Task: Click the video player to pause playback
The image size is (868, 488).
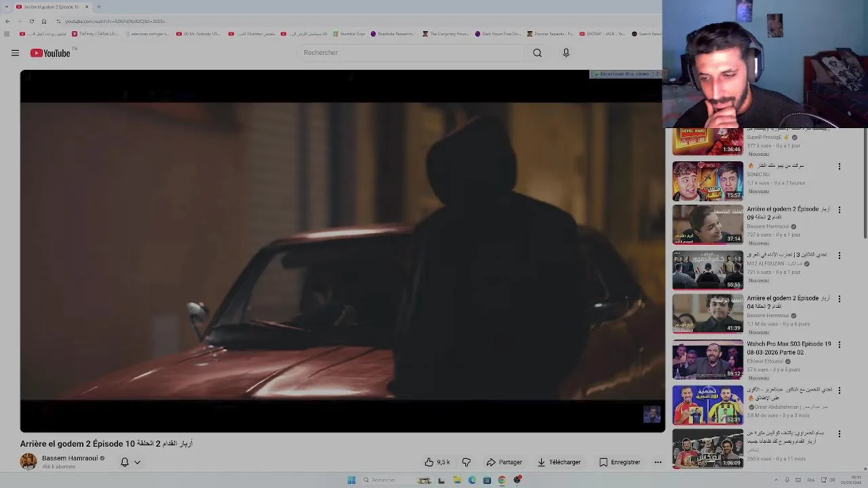Action: click(x=341, y=251)
